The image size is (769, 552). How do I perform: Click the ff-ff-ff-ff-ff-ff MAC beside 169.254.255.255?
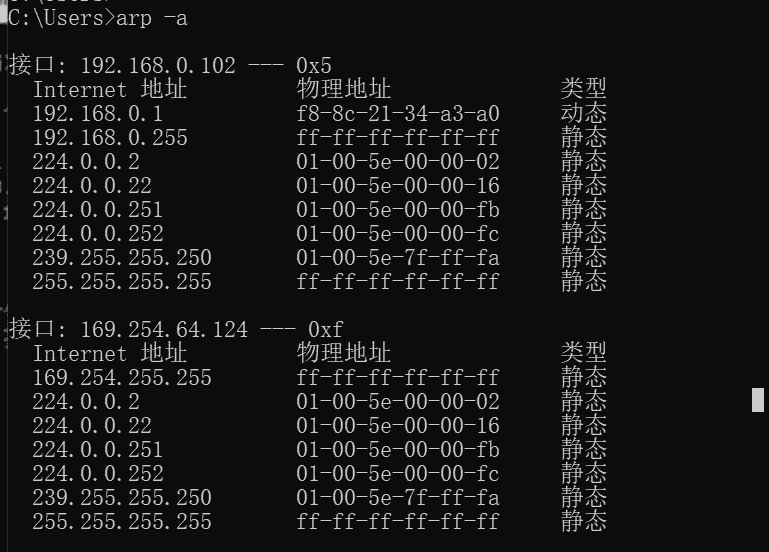coord(397,377)
